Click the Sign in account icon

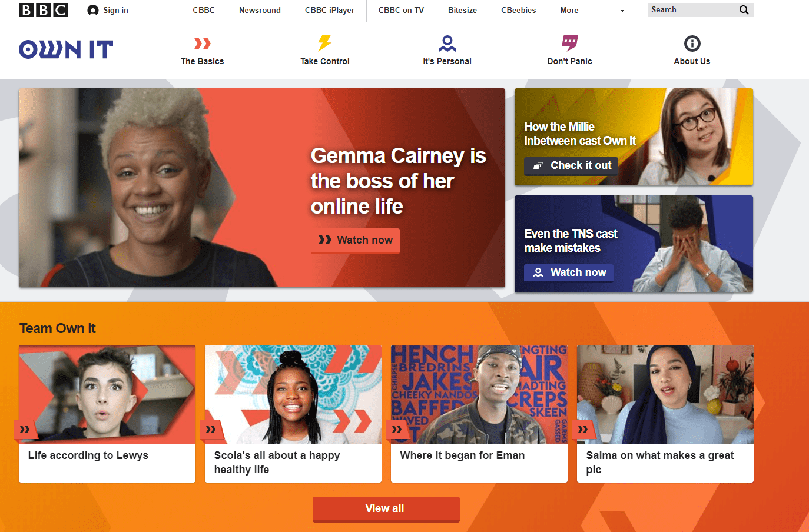[92, 10]
